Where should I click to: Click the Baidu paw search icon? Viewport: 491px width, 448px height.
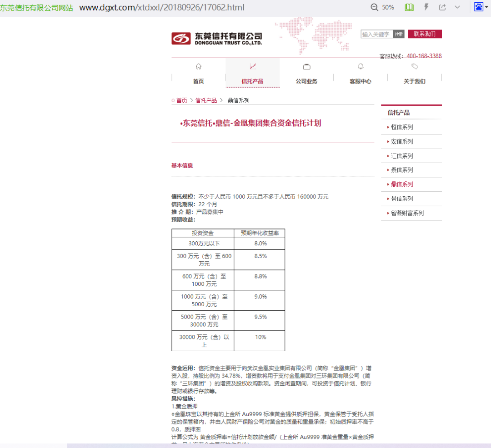(478, 7)
